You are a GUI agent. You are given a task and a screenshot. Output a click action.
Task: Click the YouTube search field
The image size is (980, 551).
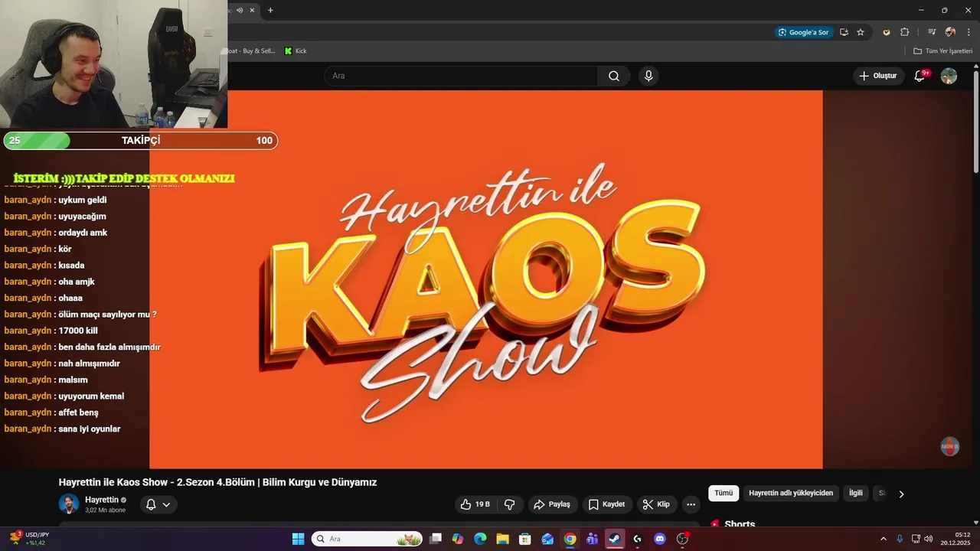tap(461, 76)
